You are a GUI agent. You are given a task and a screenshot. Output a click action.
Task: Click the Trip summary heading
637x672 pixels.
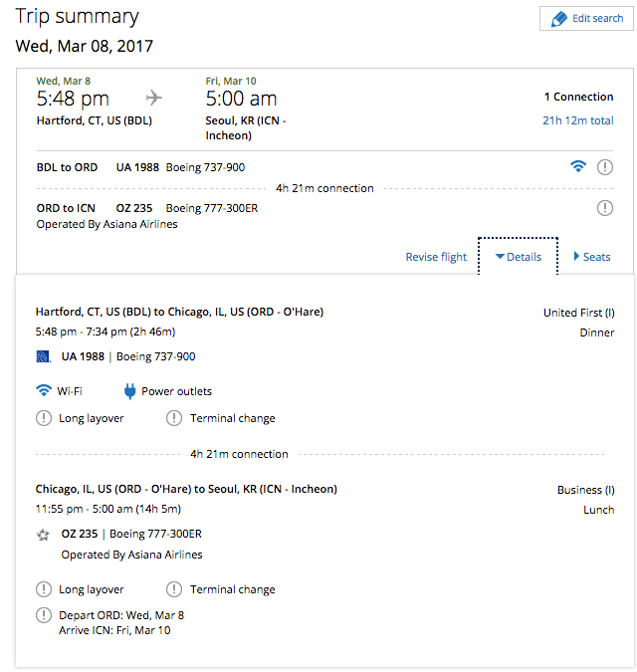(77, 17)
